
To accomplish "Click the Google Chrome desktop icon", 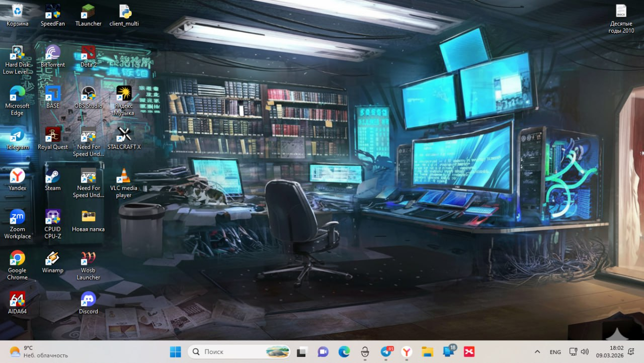I will click(x=17, y=265).
